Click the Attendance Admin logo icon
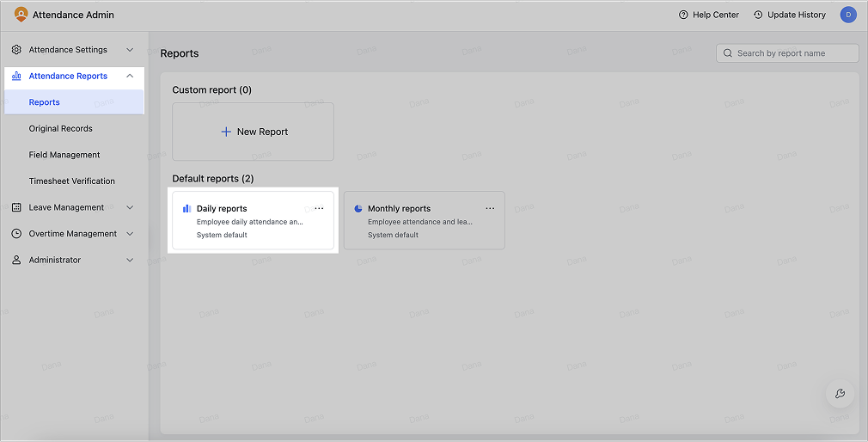The width and height of the screenshot is (868, 442). pos(21,15)
